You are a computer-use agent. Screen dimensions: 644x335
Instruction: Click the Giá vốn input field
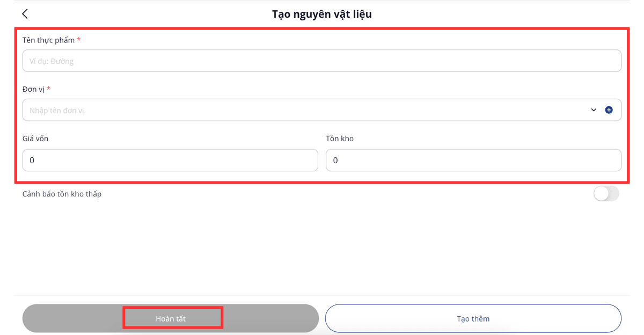pyautogui.click(x=170, y=161)
